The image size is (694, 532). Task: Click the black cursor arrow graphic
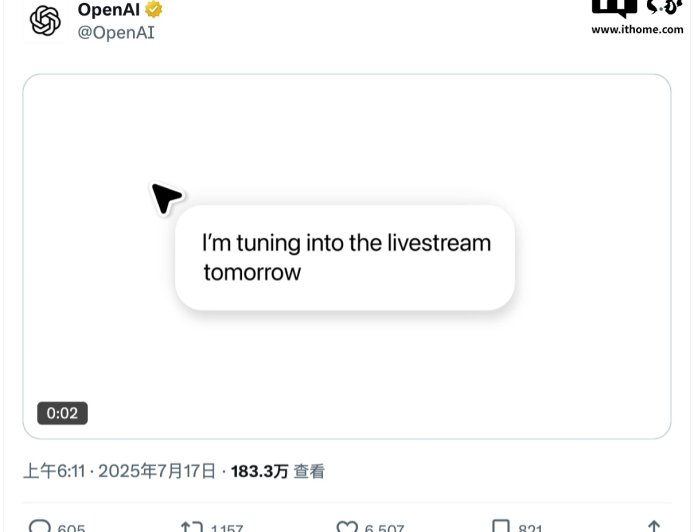[x=166, y=198]
